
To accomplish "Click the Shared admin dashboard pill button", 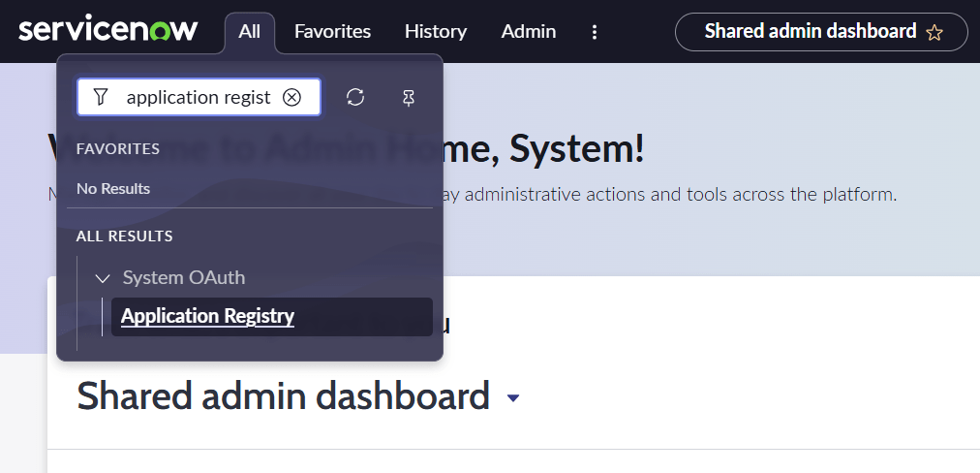I will pyautogui.click(x=810, y=32).
